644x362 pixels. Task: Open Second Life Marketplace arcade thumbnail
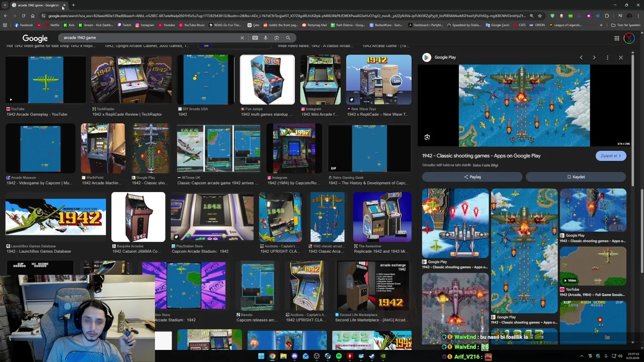click(x=372, y=286)
